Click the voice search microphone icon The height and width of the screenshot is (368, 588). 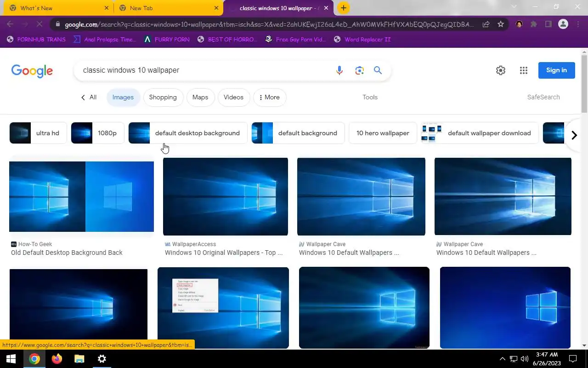[x=339, y=70]
